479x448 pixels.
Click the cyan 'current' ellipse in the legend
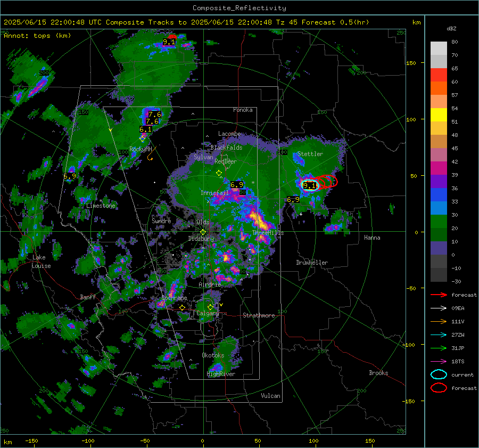pos(439,374)
